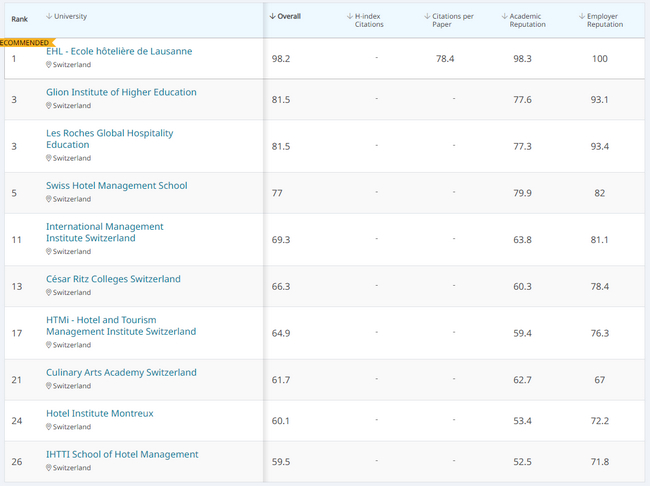The width and height of the screenshot is (650, 486).
Task: Click location pin under HTMi
Action: coord(49,345)
